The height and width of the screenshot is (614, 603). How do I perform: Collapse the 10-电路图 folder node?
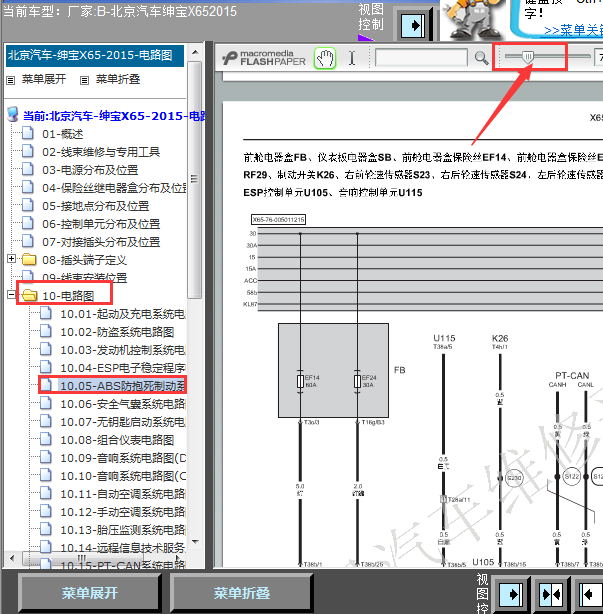(11, 294)
